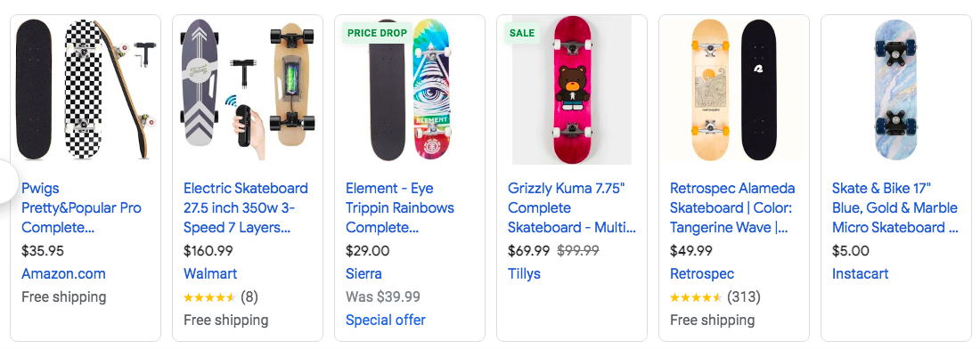Open Skate & Bike 17" Micro Skateboard link

pyautogui.click(x=895, y=208)
